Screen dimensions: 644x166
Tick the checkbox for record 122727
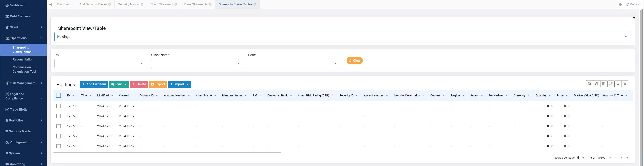58,136
